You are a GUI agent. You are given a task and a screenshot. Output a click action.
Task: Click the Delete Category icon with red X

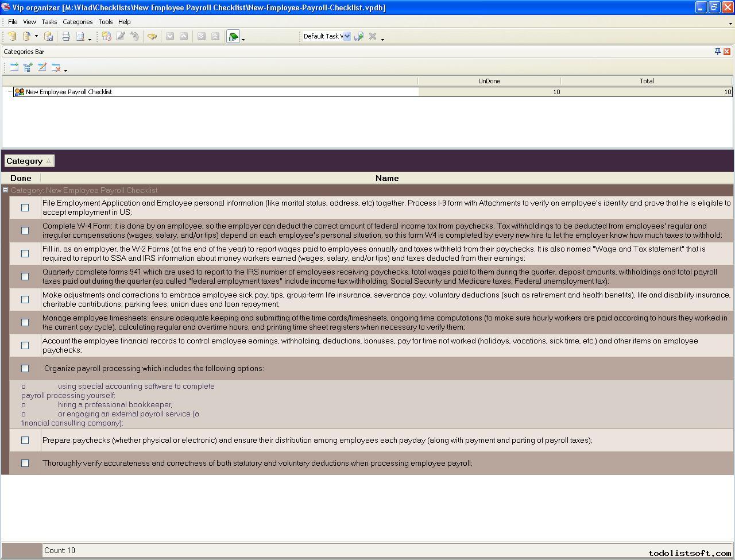[x=56, y=67]
